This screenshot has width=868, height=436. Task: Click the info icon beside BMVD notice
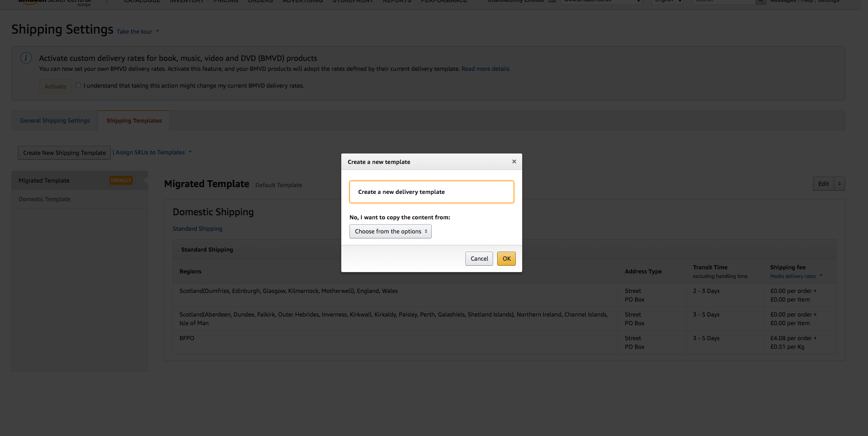[x=26, y=58]
